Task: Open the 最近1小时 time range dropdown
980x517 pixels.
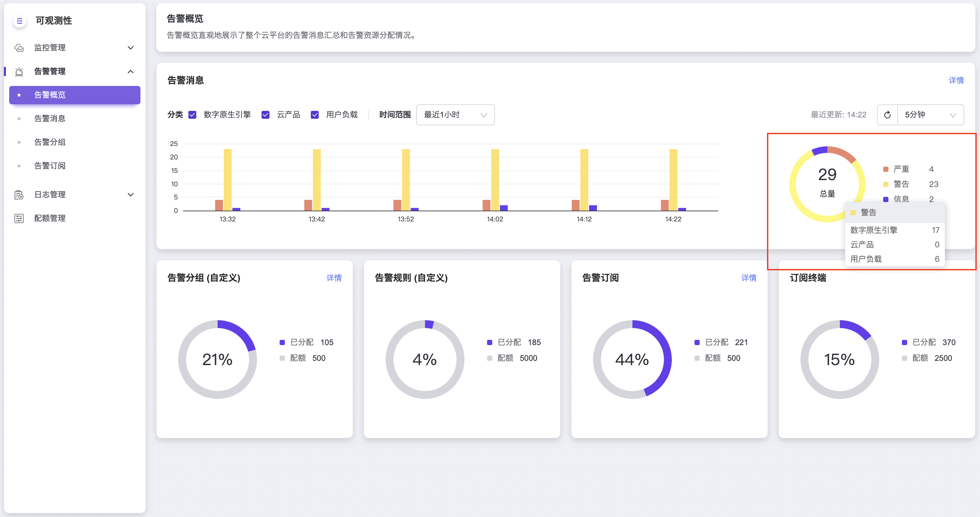Action: click(455, 115)
